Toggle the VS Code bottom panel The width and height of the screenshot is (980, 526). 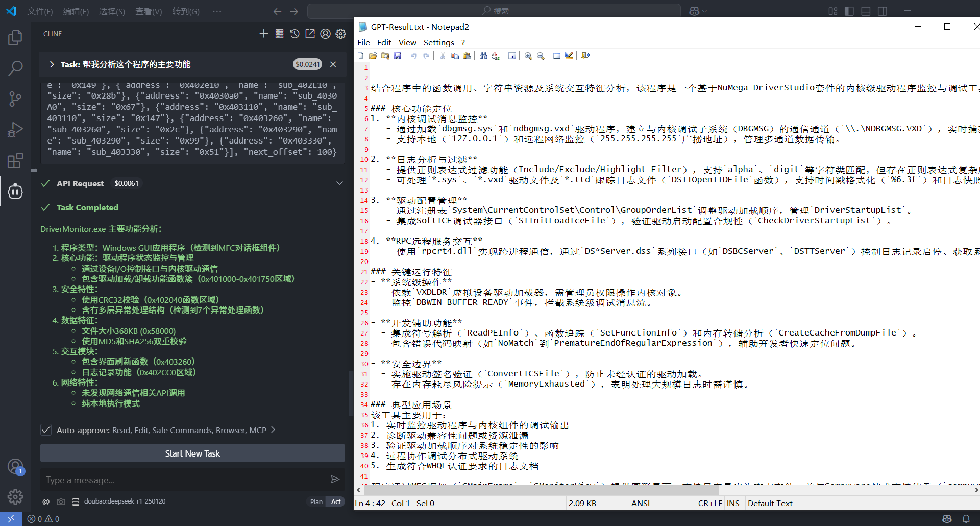click(866, 11)
